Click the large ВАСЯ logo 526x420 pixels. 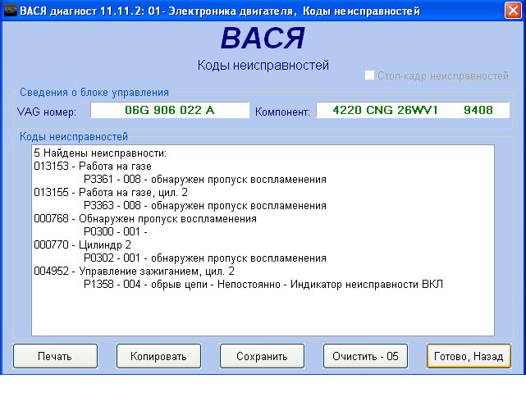[x=263, y=38]
